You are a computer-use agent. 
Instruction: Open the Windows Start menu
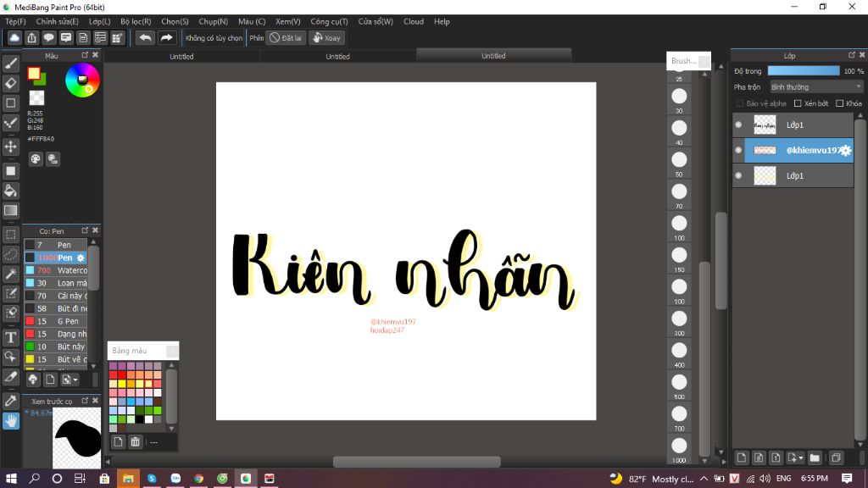tap(10, 478)
